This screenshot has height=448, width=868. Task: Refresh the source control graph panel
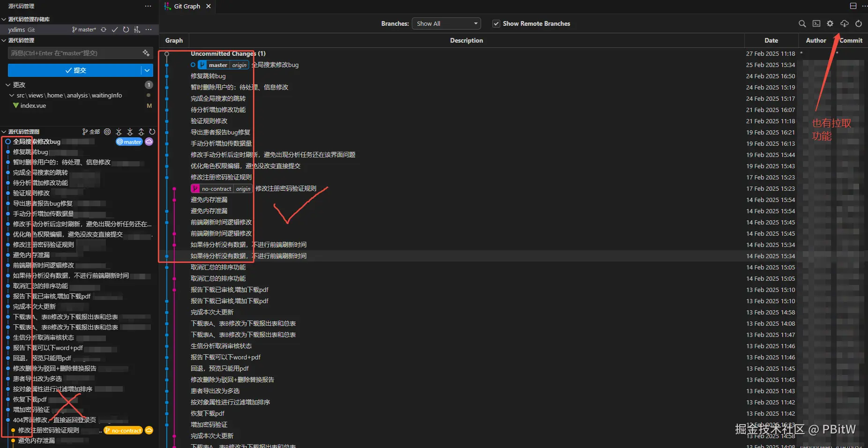(152, 132)
